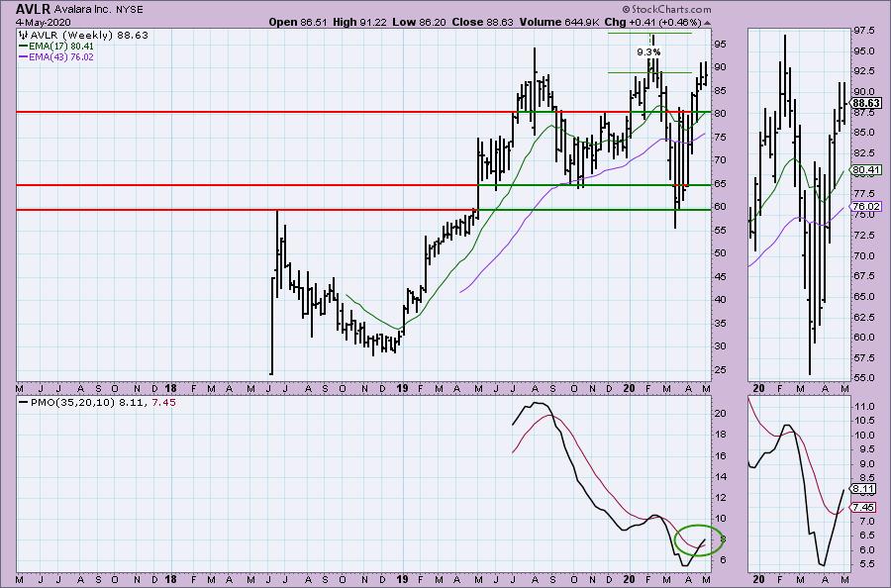
Task: Click the NYSE exchange label
Action: click(x=130, y=10)
